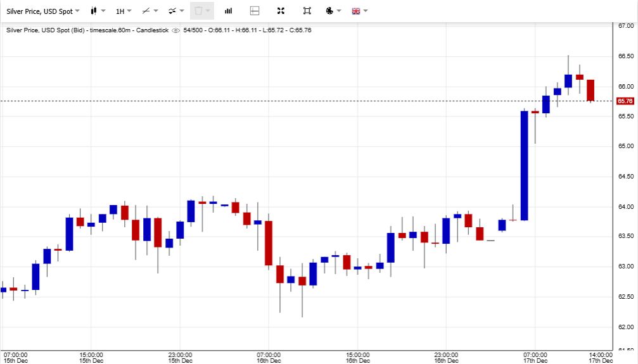This screenshot has width=638, height=364.
Task: Open the 1H timescale dropdown
Action: (x=124, y=11)
